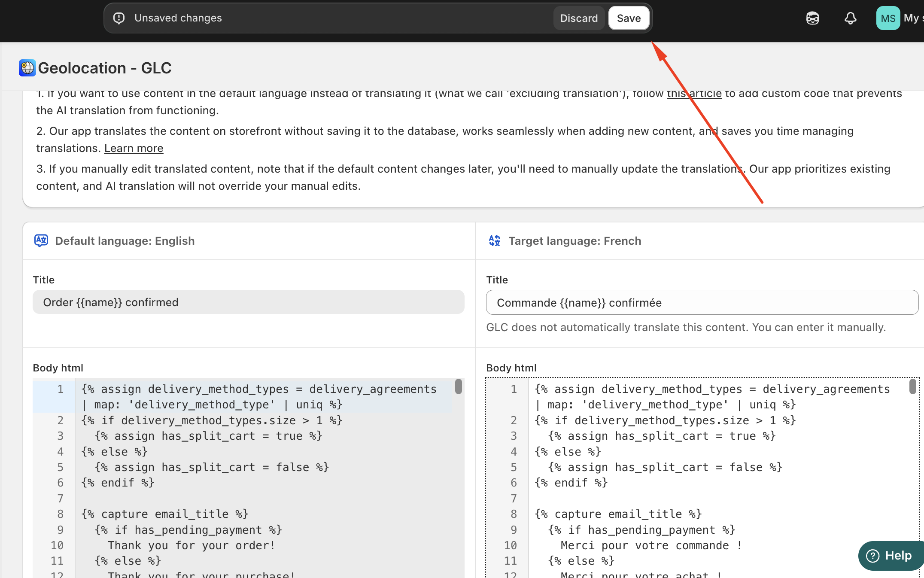Click the French Title input field

point(702,303)
